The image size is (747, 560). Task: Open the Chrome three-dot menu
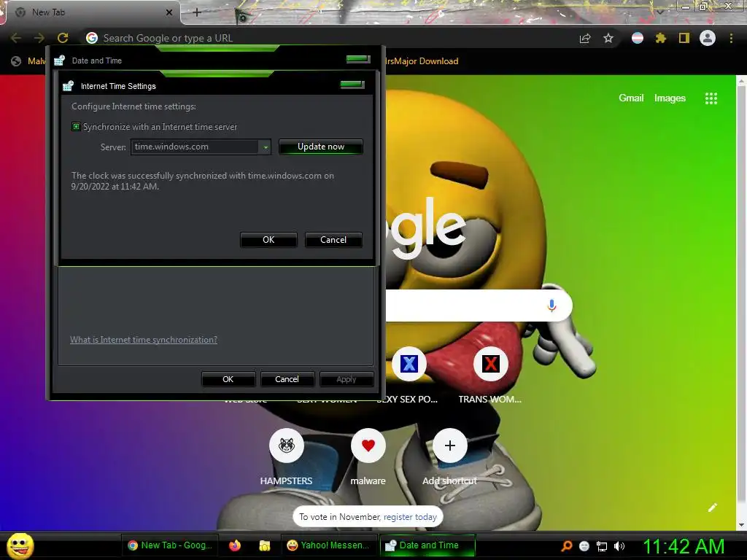tap(731, 38)
